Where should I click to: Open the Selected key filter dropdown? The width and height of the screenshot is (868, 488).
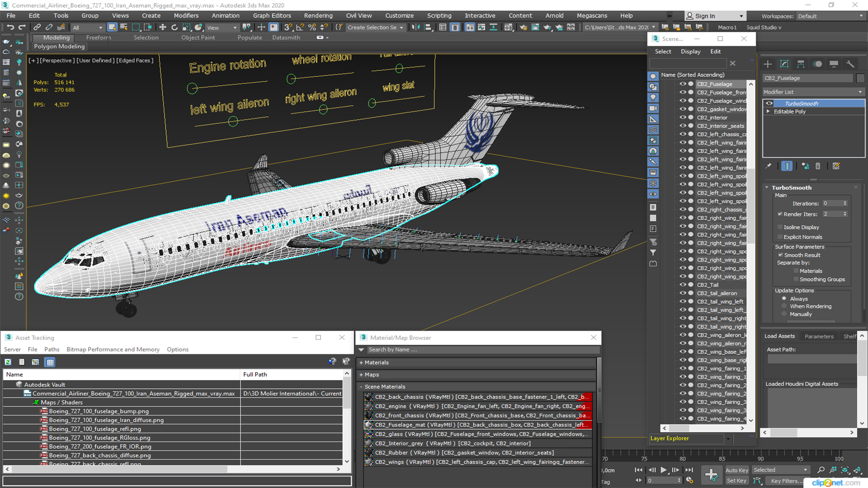pos(780,470)
